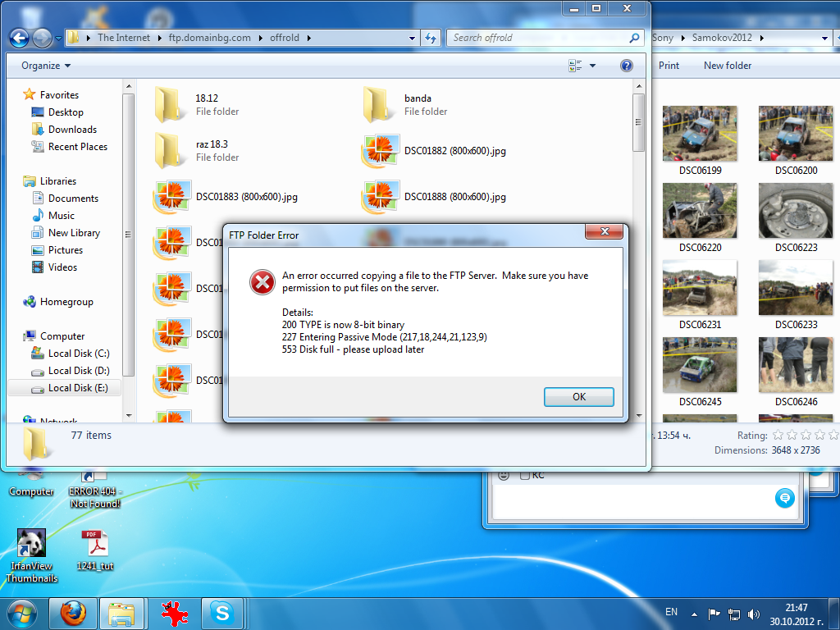Screen dimensions: 840x630
Task: Open Downloads in the navigation pane
Action: click(x=72, y=129)
